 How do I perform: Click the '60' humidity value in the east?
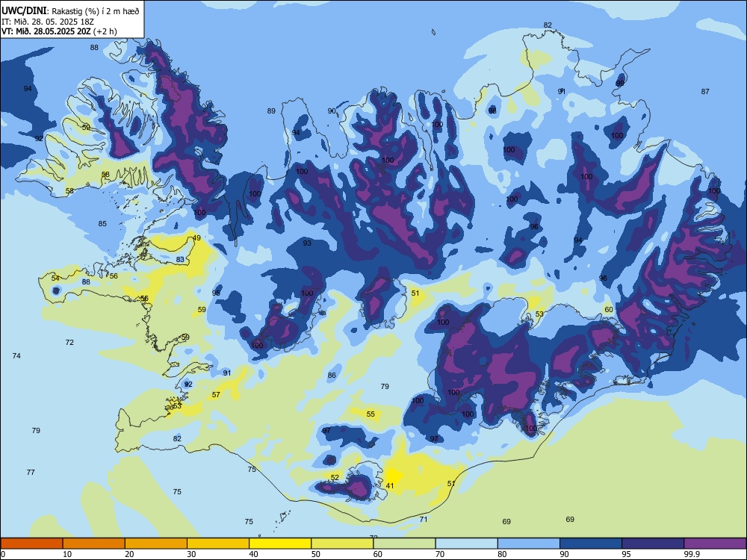(609, 310)
